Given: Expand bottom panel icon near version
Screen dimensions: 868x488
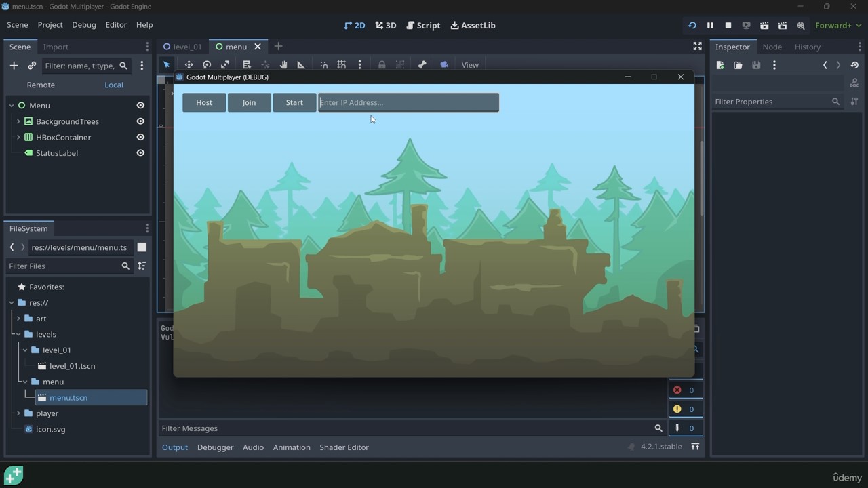Looking at the screenshot, I should [695, 447].
